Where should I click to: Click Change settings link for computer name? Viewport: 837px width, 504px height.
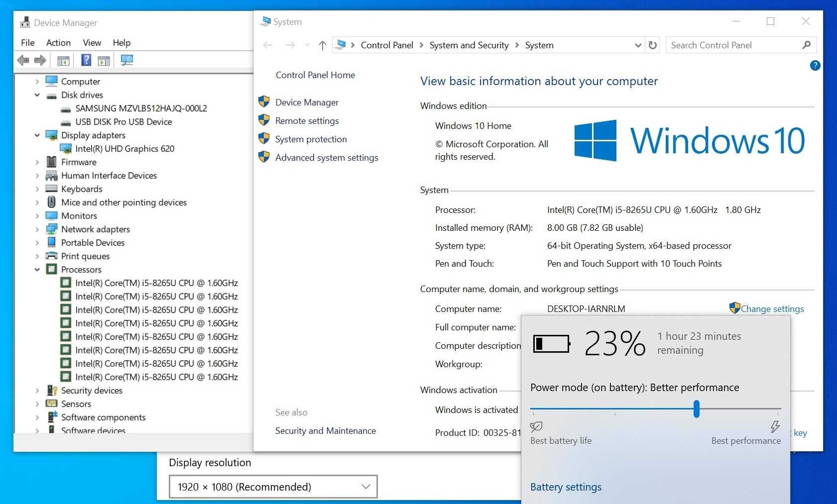pos(772,309)
